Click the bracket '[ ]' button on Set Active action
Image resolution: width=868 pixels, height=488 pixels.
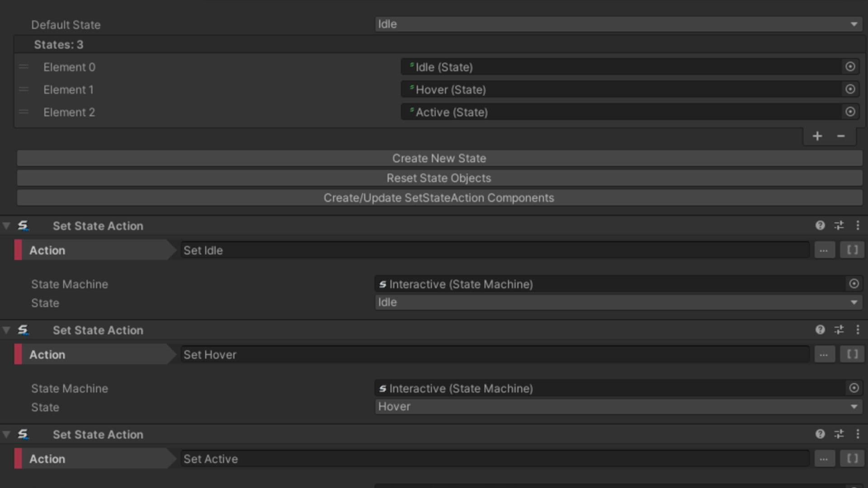[852, 458]
